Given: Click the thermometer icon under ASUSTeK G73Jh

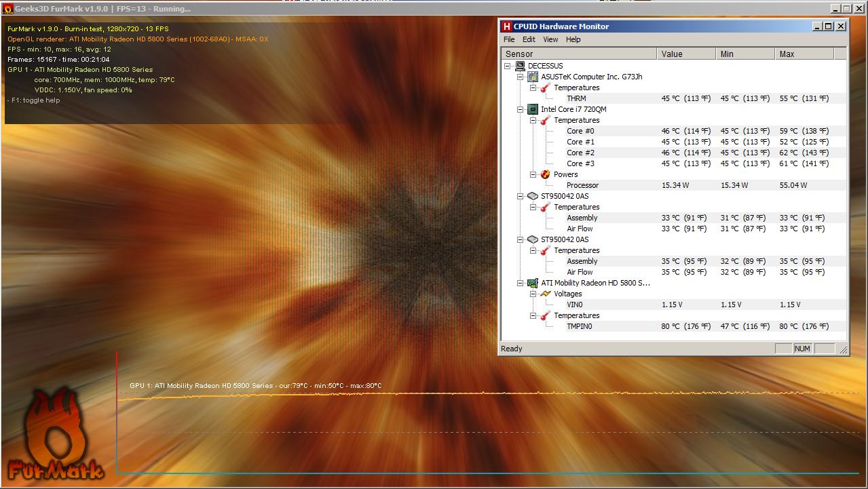Looking at the screenshot, I should point(546,87).
